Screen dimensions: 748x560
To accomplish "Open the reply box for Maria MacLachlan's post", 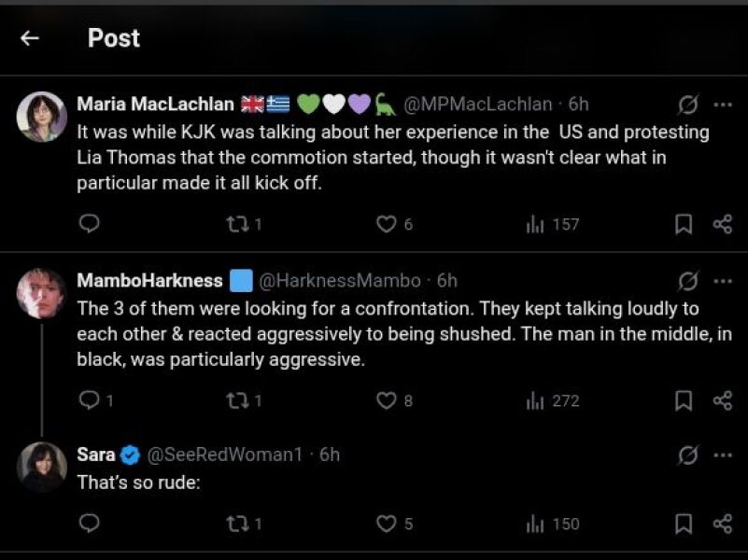I will (x=89, y=224).
